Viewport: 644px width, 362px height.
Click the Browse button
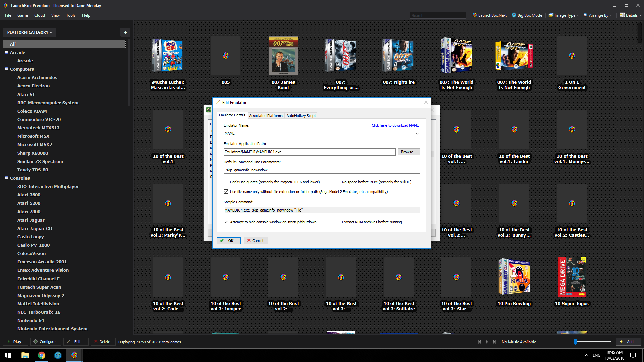pyautogui.click(x=409, y=152)
